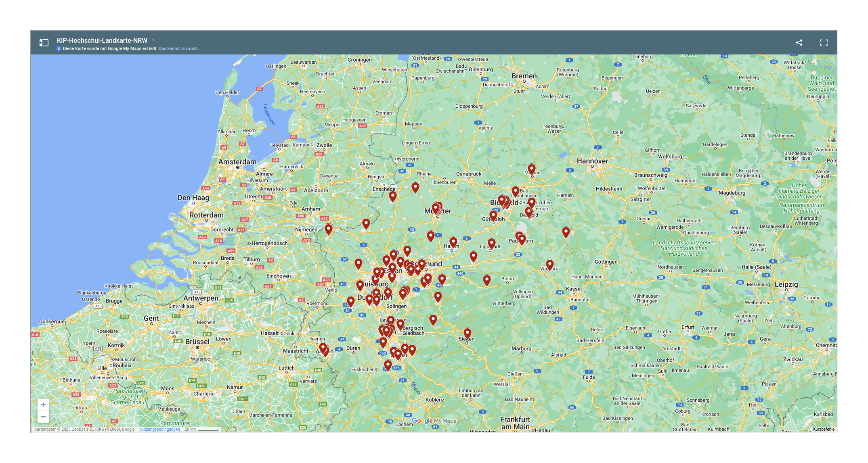
Task: Click the KIP-Hochschul-Landkarte-NRW title
Action: coord(102,40)
